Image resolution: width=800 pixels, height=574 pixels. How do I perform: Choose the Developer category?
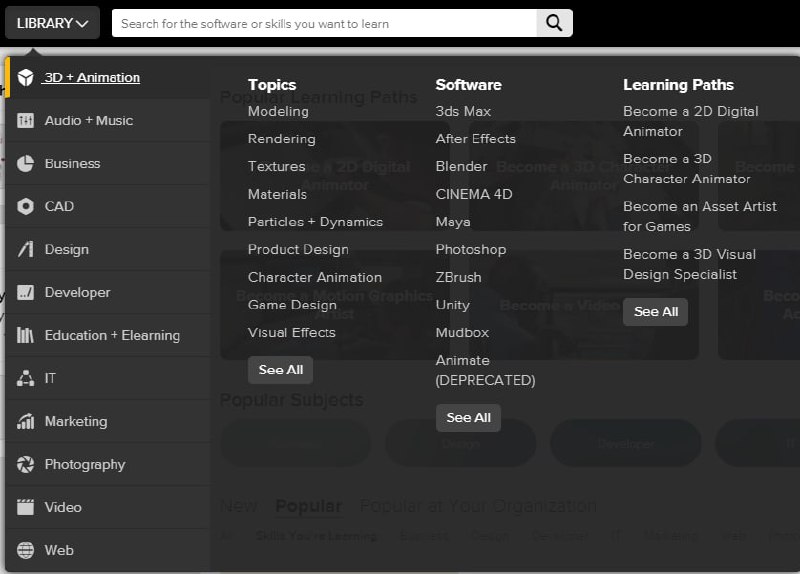click(x=78, y=292)
